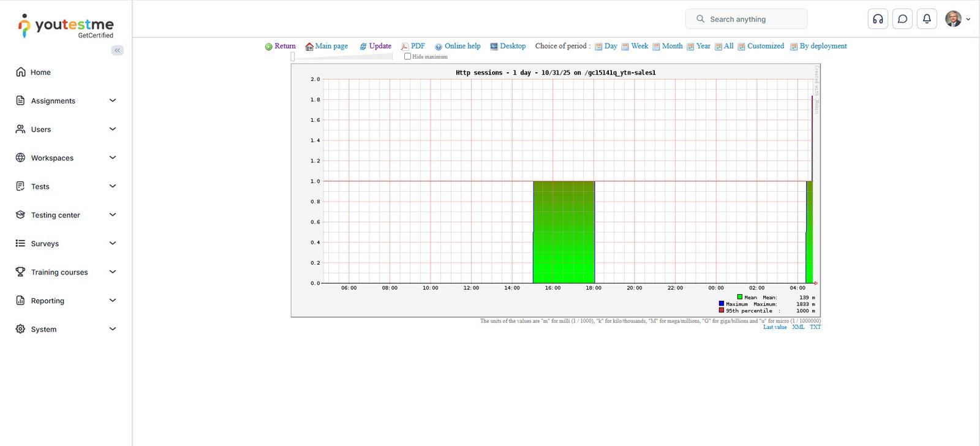Enable the Hide maximum checkbox
Viewport: 980px width, 446px height.
tap(408, 56)
